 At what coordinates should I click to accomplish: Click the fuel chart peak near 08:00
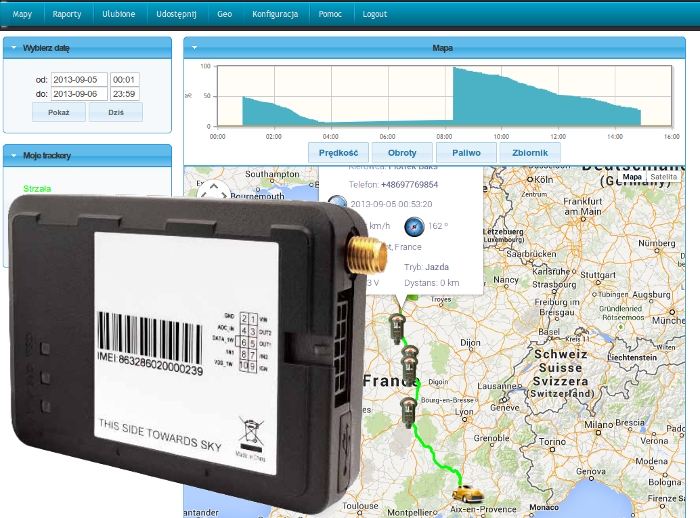(454, 68)
